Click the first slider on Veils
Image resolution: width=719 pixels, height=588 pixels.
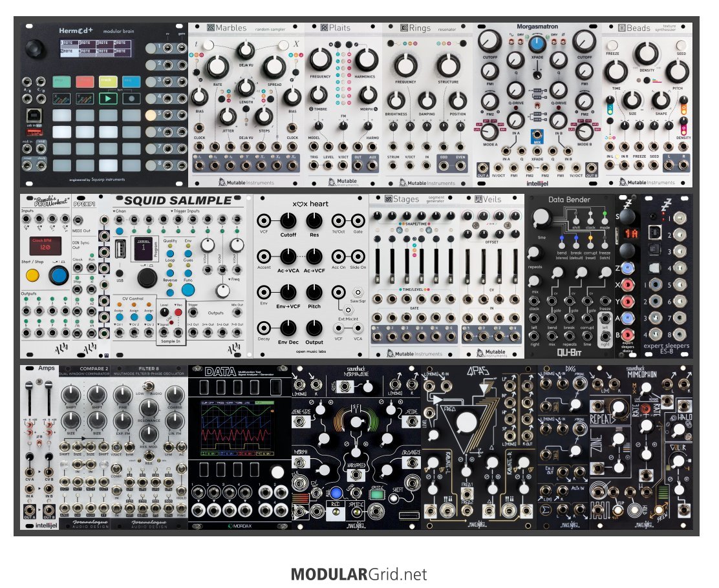[468, 266]
